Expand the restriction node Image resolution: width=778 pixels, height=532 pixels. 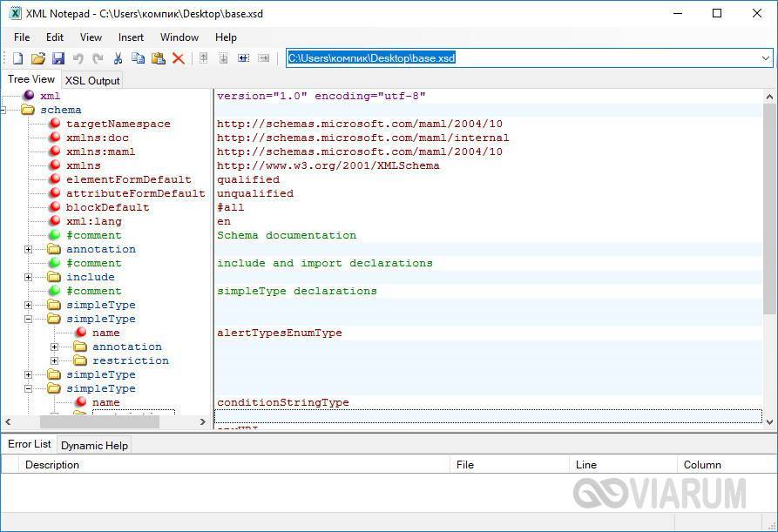(54, 360)
